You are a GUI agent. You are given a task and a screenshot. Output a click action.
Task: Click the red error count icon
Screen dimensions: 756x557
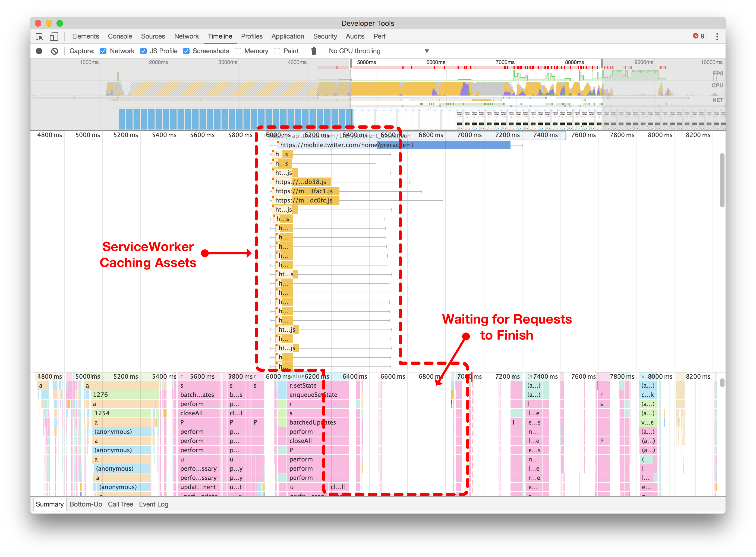[695, 36]
